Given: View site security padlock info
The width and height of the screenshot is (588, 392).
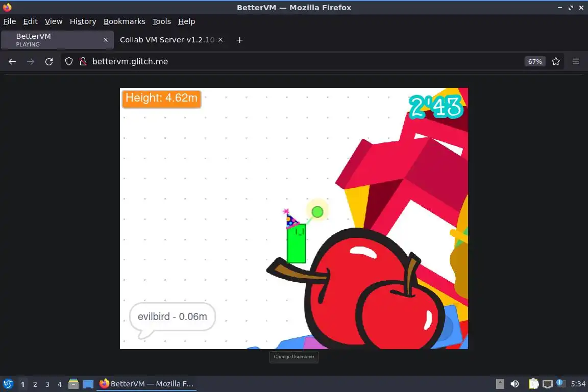Looking at the screenshot, I should 83,62.
